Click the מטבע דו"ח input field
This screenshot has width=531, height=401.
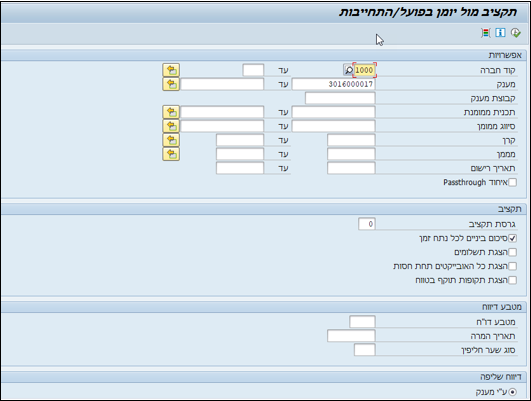362,321
